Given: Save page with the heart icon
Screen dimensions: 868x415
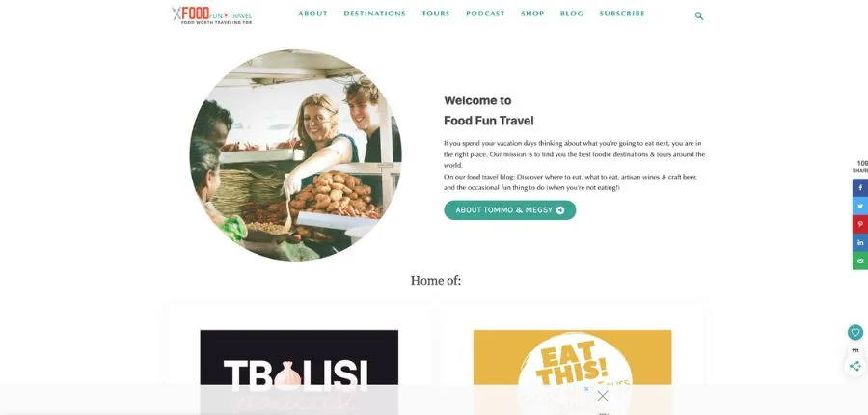Looking at the screenshot, I should (855, 332).
